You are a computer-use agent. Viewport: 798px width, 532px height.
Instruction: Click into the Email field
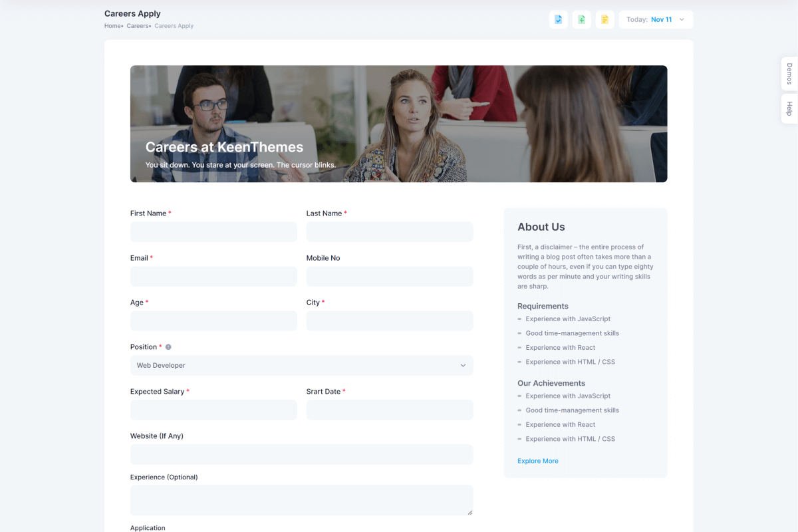(213, 277)
